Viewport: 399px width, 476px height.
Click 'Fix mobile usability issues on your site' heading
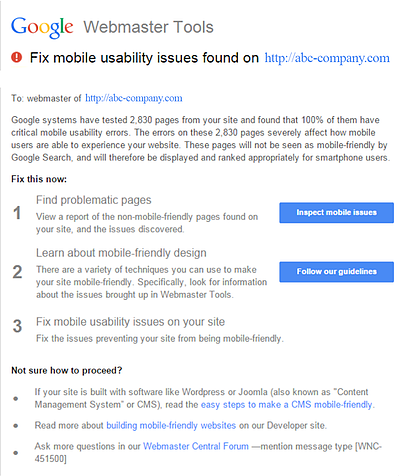130,322
